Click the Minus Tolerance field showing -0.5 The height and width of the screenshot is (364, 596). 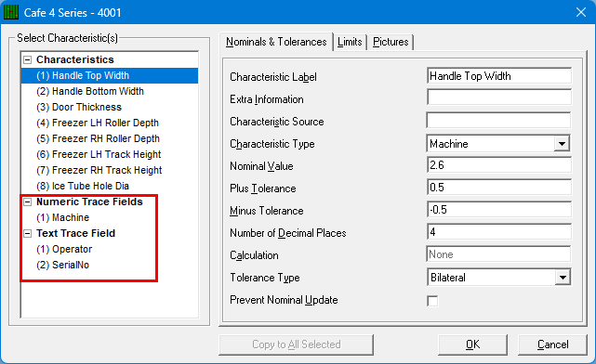[498, 210]
